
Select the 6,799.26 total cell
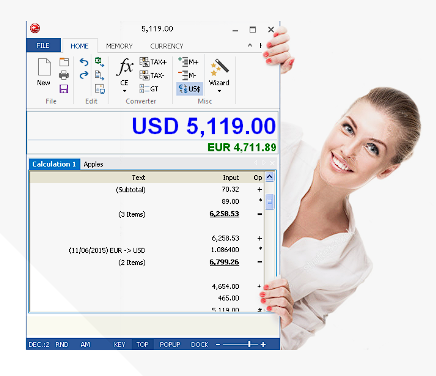coord(224,262)
